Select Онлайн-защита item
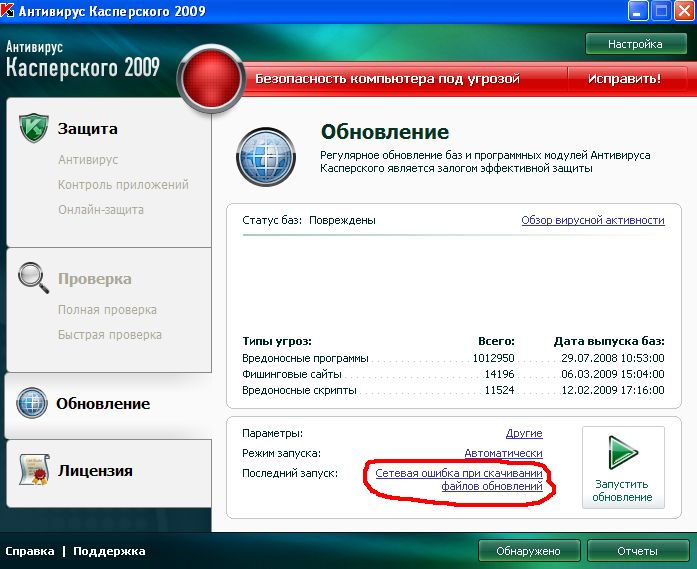697x569 pixels. [101, 209]
